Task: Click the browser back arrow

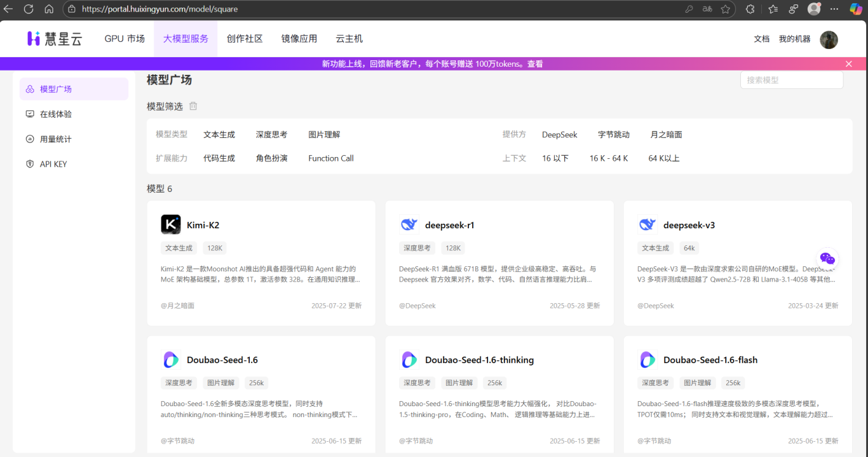Action: [8, 9]
